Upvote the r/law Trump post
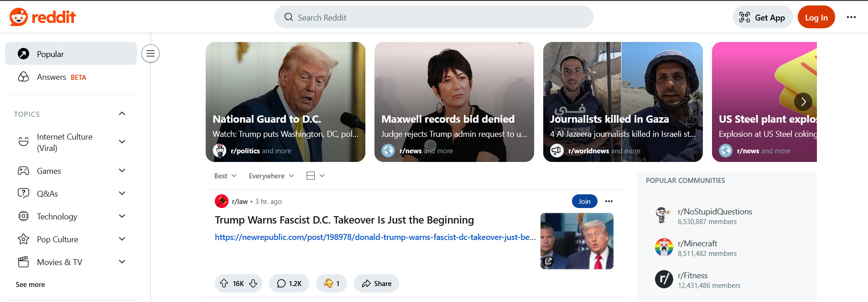This screenshot has width=868, height=302. (224, 283)
